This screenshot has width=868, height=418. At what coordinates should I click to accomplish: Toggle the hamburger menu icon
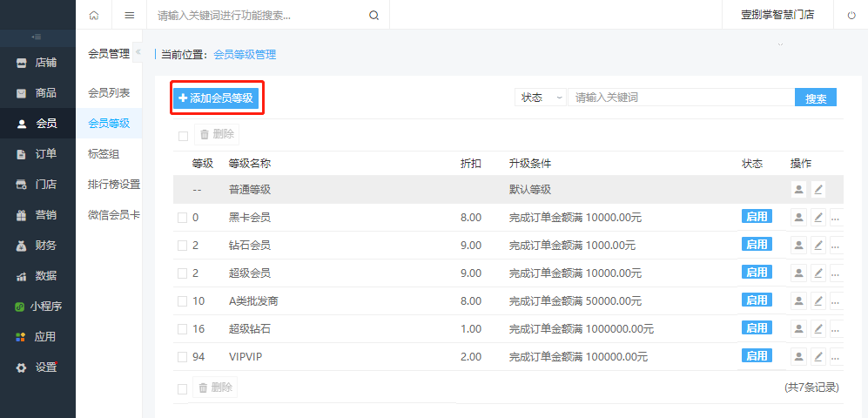pos(130,16)
